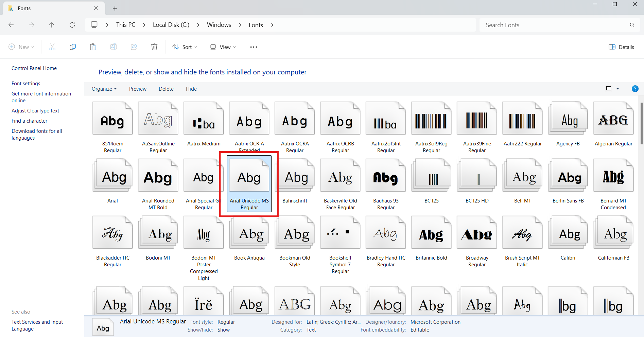
Task: Open a new tab with plus button
Action: [115, 8]
